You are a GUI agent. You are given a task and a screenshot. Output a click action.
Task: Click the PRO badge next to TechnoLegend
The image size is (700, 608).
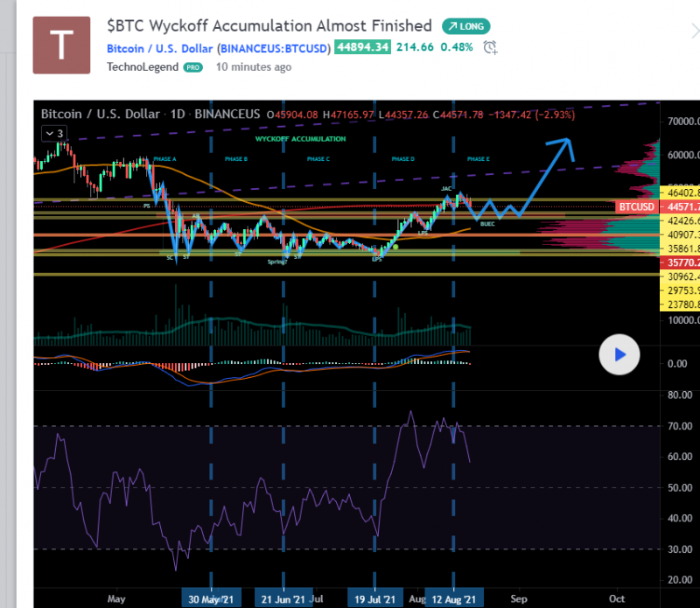click(x=192, y=67)
